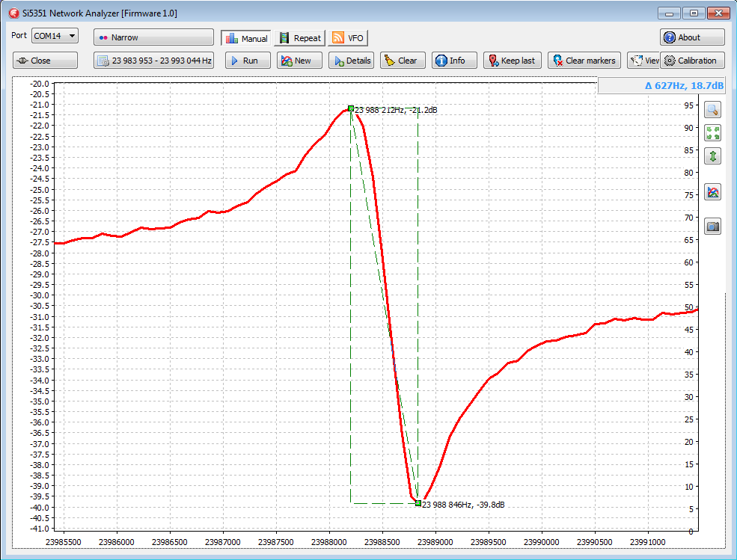The image size is (737, 560).
Task: Click the fit-to-window green arrows icon
Action: point(712,133)
